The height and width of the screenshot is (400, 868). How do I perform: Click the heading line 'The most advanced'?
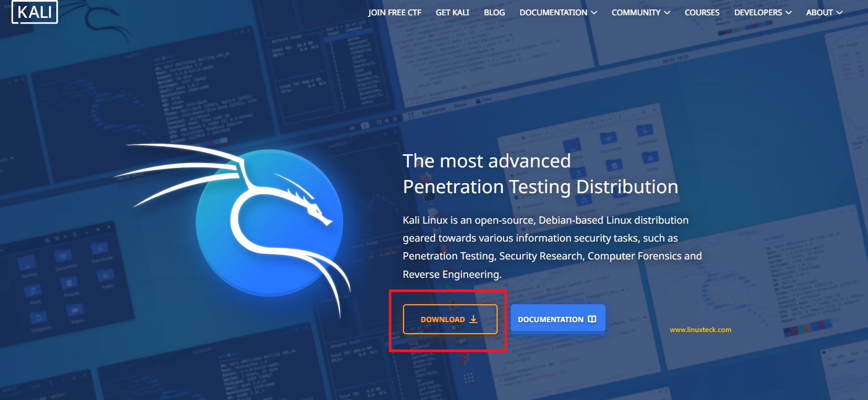(x=487, y=161)
